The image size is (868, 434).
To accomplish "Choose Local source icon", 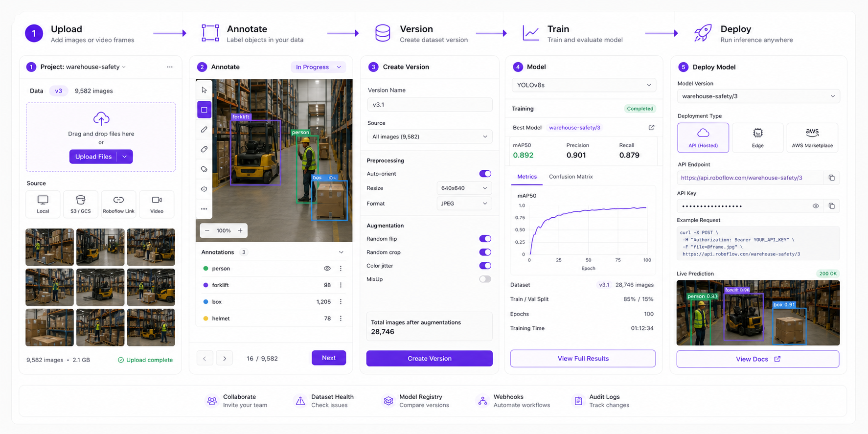I will [x=43, y=204].
